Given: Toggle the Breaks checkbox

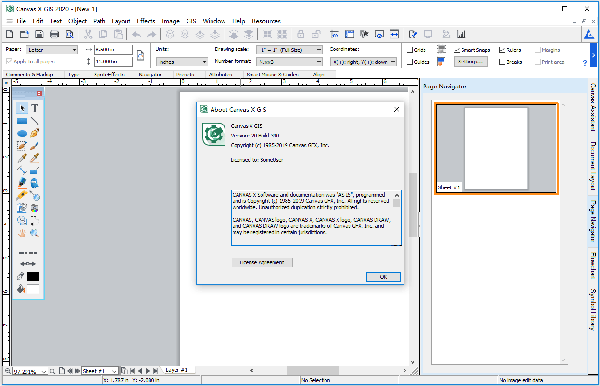Looking at the screenshot, I should pos(502,62).
